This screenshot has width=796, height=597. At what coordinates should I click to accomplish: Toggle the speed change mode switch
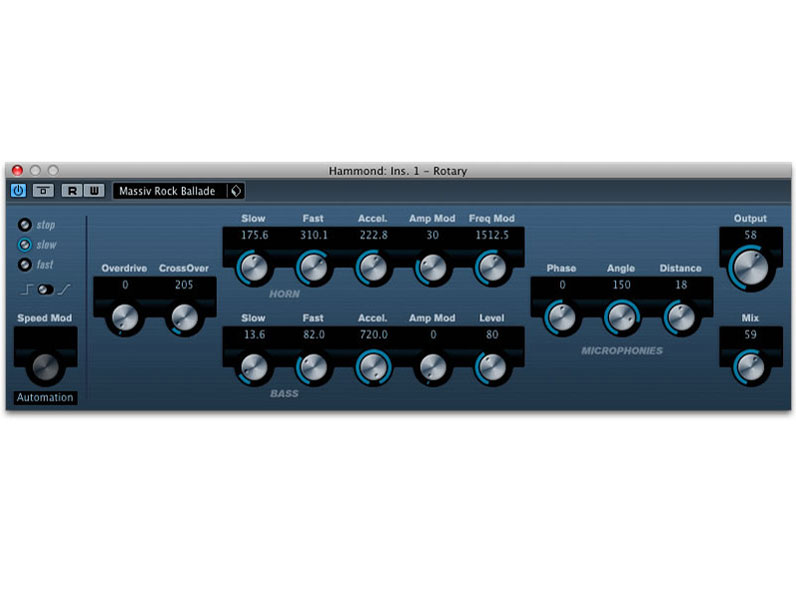(45, 289)
